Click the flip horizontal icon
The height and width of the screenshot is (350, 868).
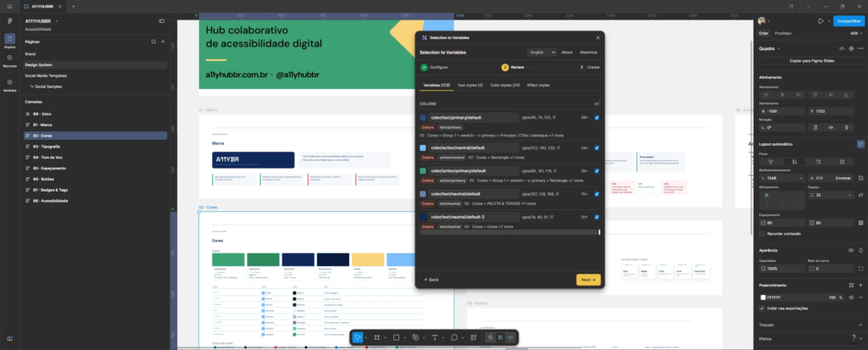[831, 127]
